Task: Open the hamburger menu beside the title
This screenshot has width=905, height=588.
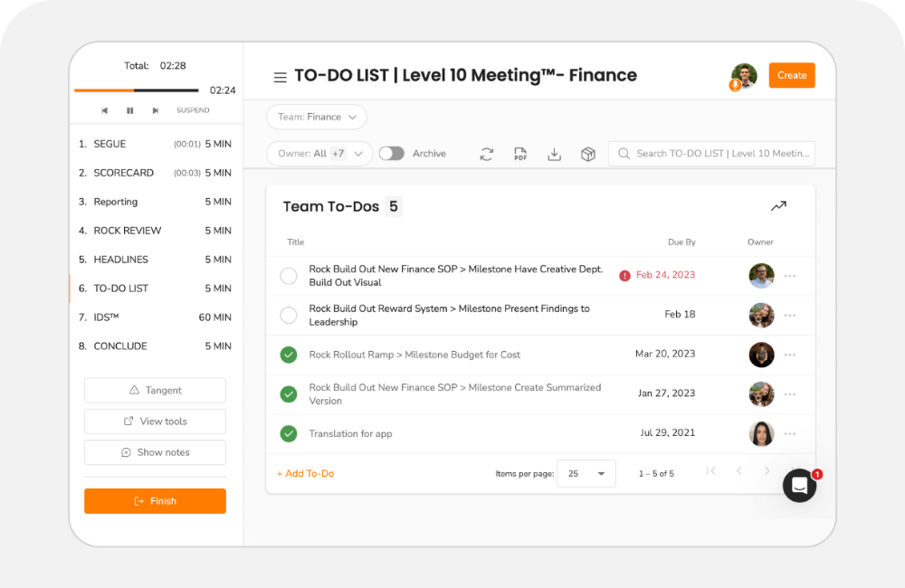Action: coord(281,76)
